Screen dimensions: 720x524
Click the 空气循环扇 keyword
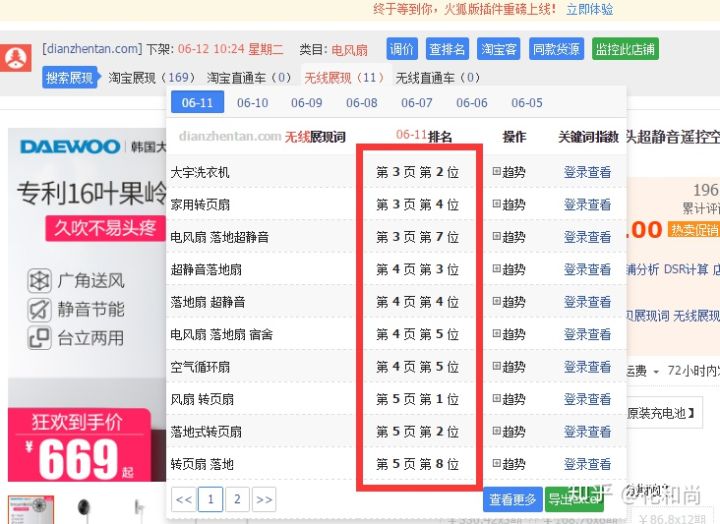click(200, 366)
